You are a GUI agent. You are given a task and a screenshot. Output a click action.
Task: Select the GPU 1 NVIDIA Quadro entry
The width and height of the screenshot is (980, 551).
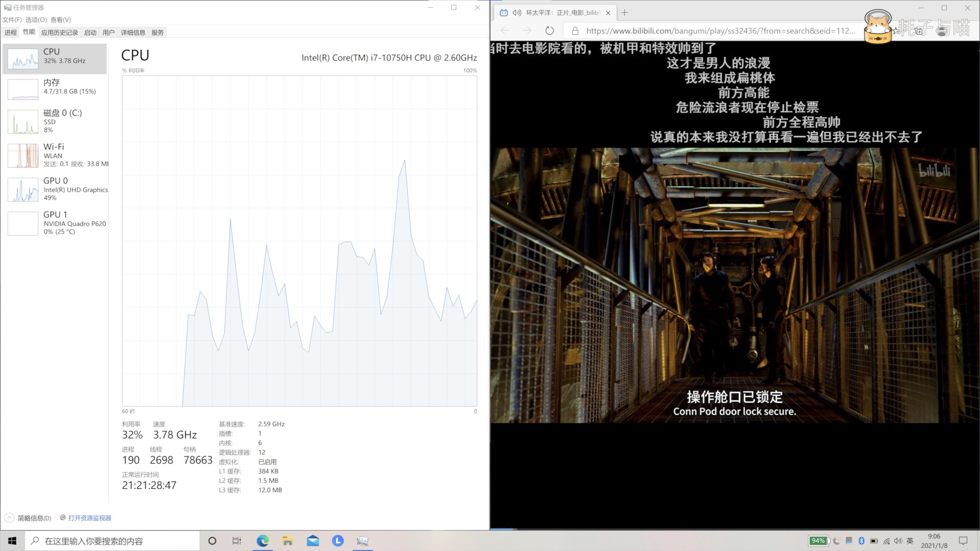(x=55, y=223)
